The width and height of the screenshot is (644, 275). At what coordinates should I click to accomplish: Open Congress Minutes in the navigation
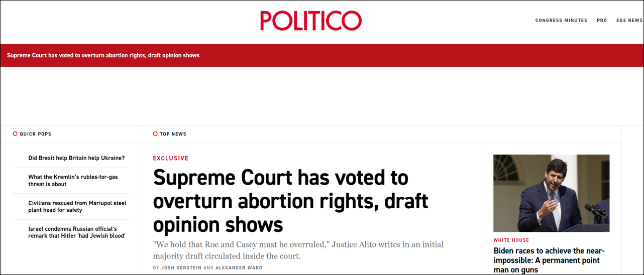tap(561, 21)
